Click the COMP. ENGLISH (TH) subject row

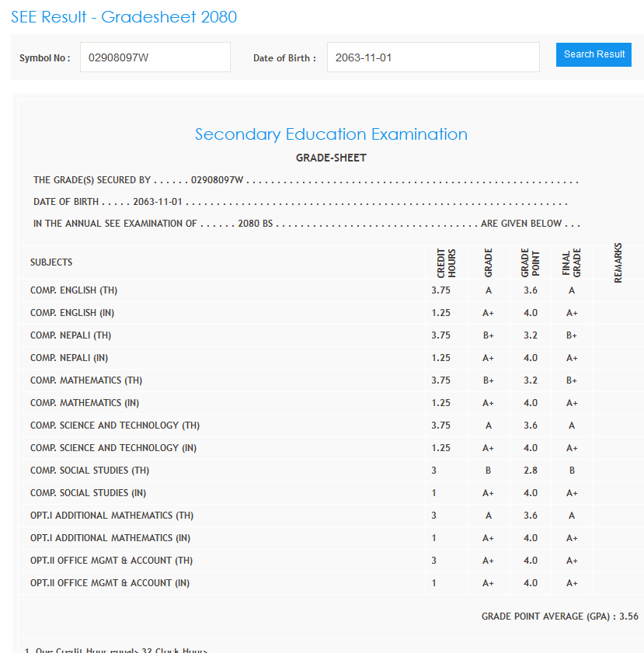pos(74,290)
